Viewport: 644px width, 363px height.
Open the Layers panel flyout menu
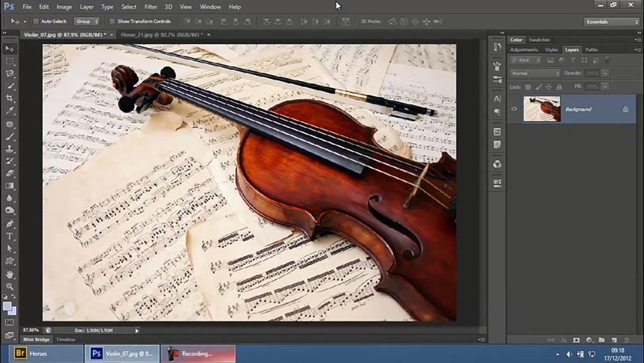coord(637,50)
